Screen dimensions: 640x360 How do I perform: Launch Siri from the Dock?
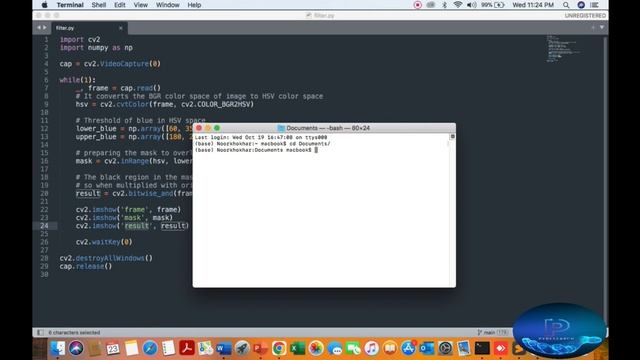[76, 348]
